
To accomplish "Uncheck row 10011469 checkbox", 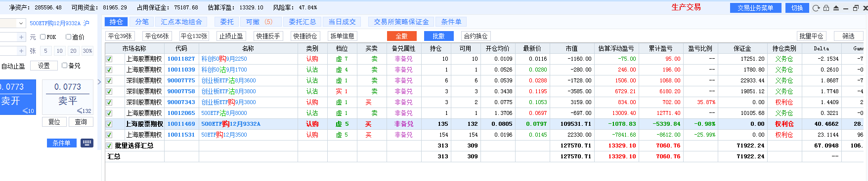I will (x=109, y=124).
